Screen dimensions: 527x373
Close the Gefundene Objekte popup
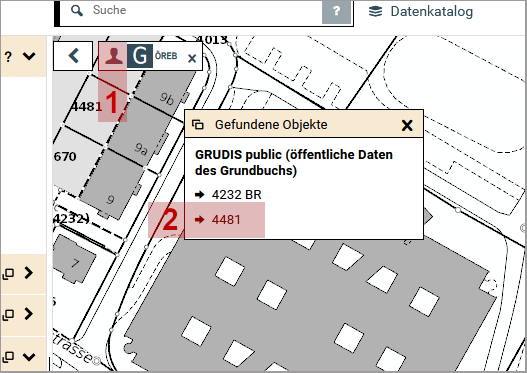tap(407, 125)
